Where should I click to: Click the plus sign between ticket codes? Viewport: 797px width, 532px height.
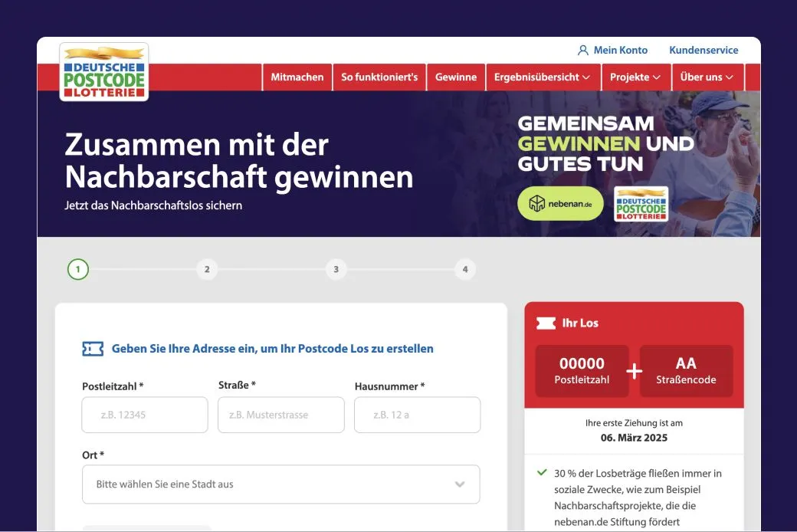click(x=635, y=371)
